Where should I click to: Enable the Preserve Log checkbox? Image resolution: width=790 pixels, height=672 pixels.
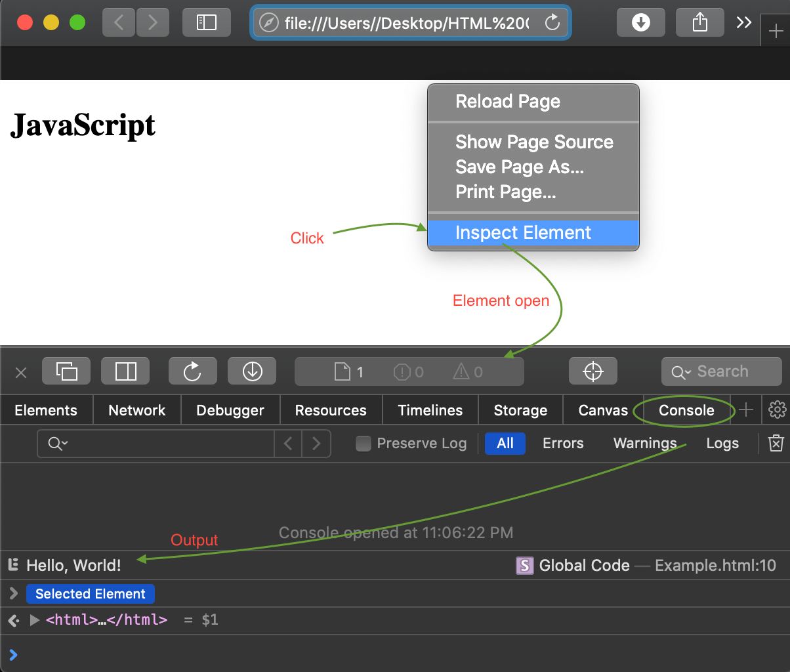[x=363, y=444]
